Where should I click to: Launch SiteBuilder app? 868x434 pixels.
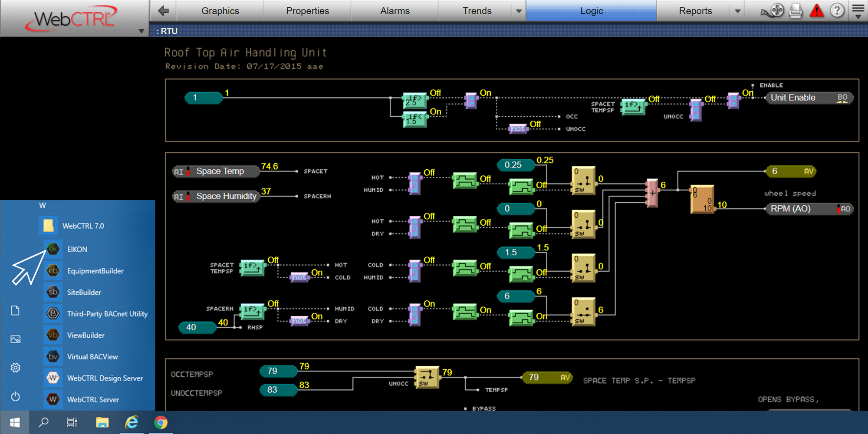coord(84,292)
